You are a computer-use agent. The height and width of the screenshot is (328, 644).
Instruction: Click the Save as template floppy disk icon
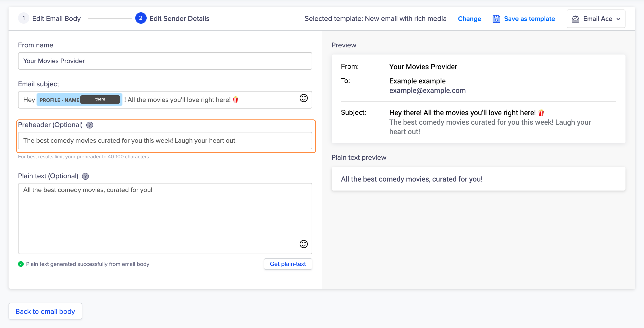496,19
